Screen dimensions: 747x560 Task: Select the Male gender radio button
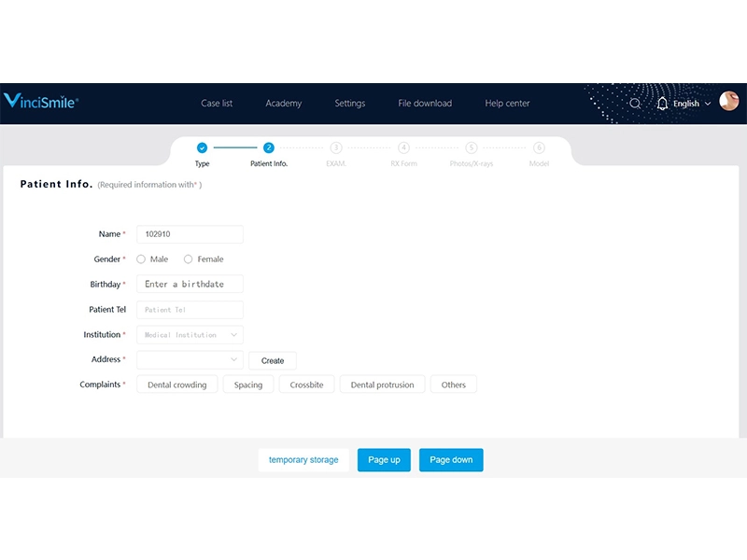click(142, 259)
